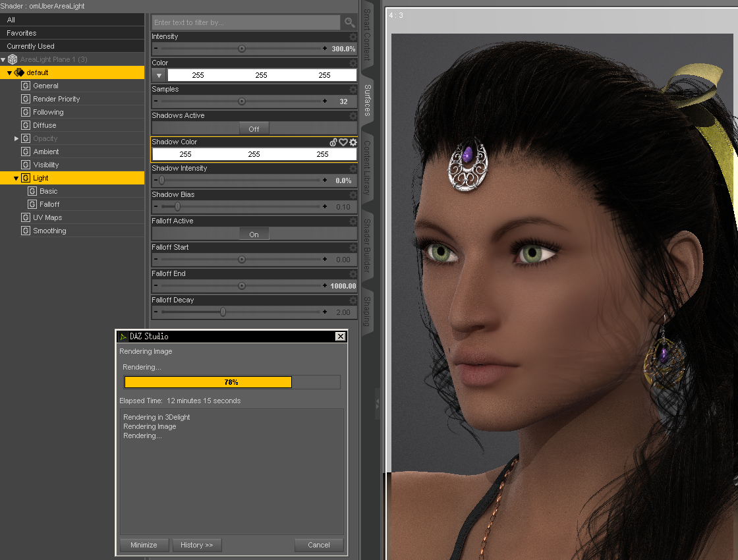
Task: Open the Falloff Decay gear settings
Action: pos(353,300)
